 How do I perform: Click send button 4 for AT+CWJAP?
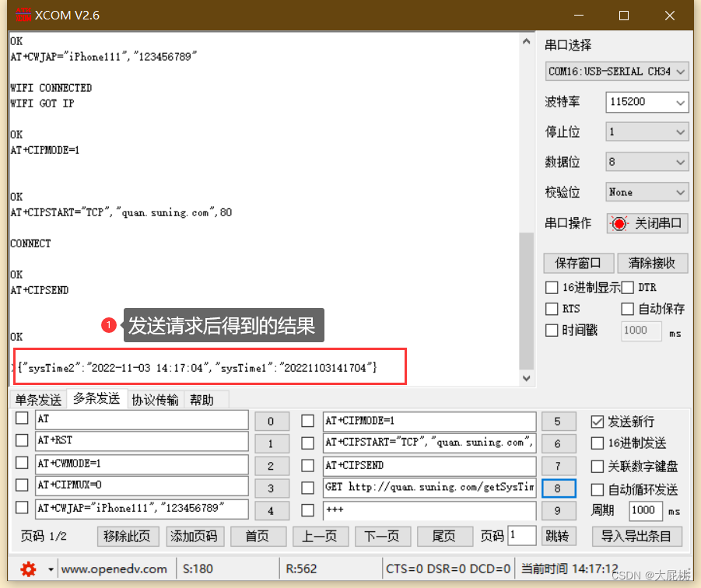pos(272,511)
